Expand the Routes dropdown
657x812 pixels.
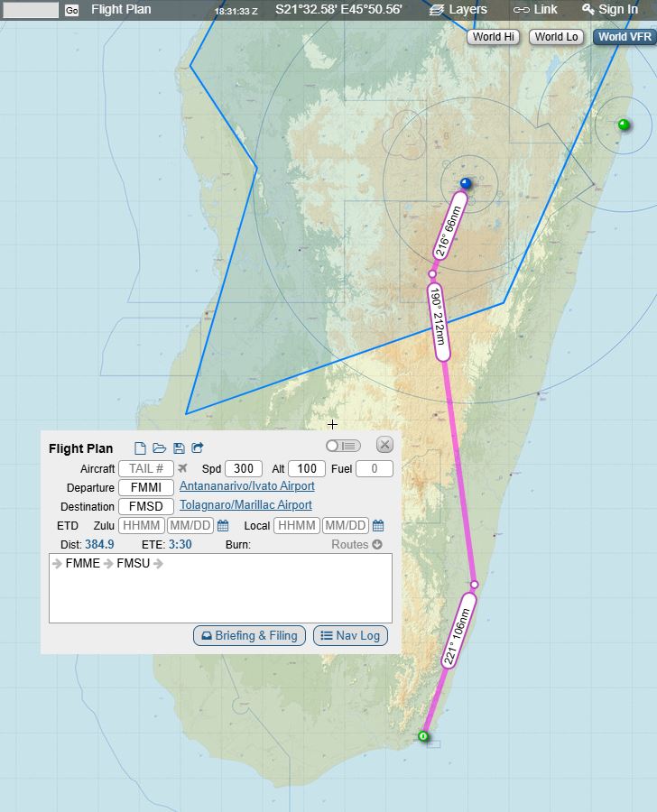coord(356,545)
